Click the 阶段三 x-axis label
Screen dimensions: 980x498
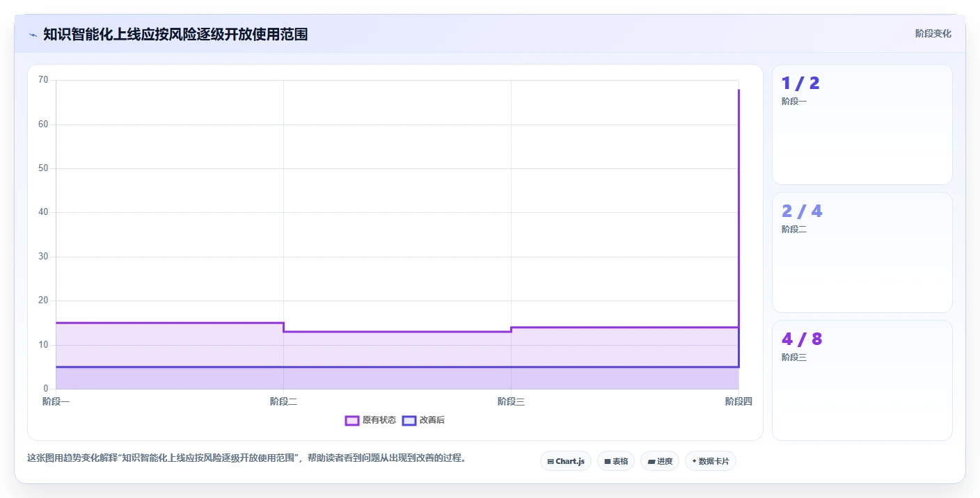coord(511,401)
